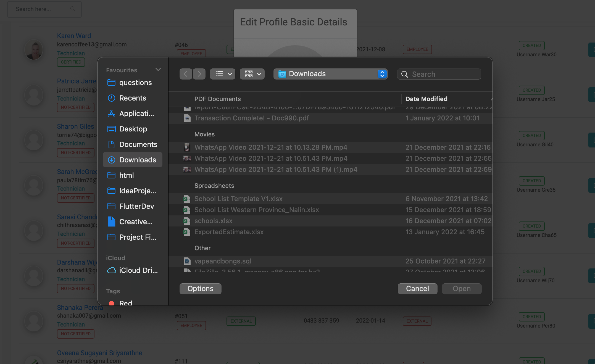Click the forward navigation arrow
Image resolution: width=595 pixels, height=364 pixels.
199,74
